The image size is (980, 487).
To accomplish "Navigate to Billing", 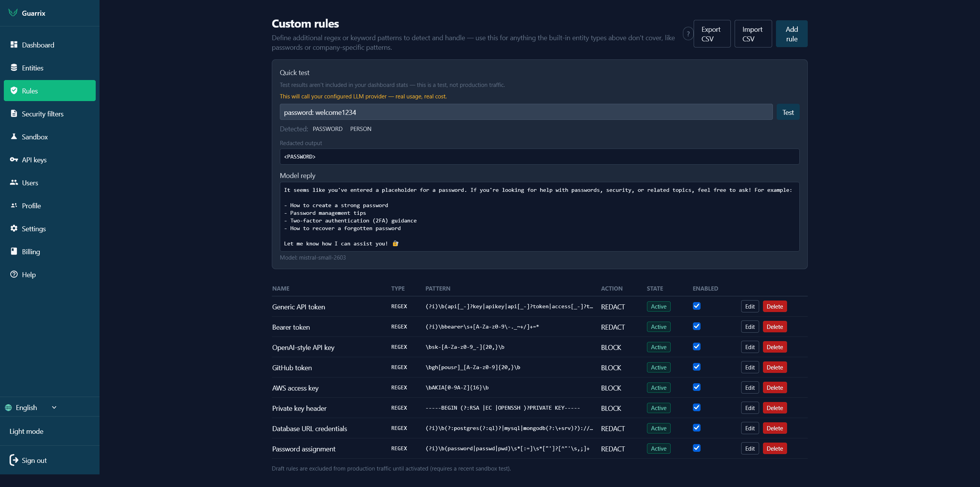I will pos(50,252).
